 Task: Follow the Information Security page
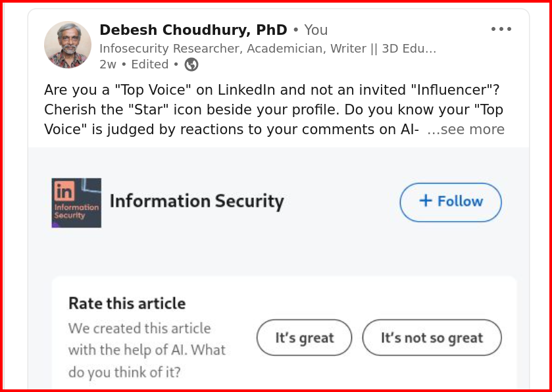[x=451, y=203]
